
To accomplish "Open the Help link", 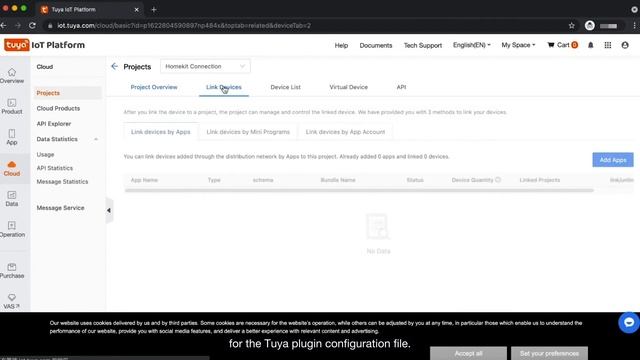I will point(341,45).
